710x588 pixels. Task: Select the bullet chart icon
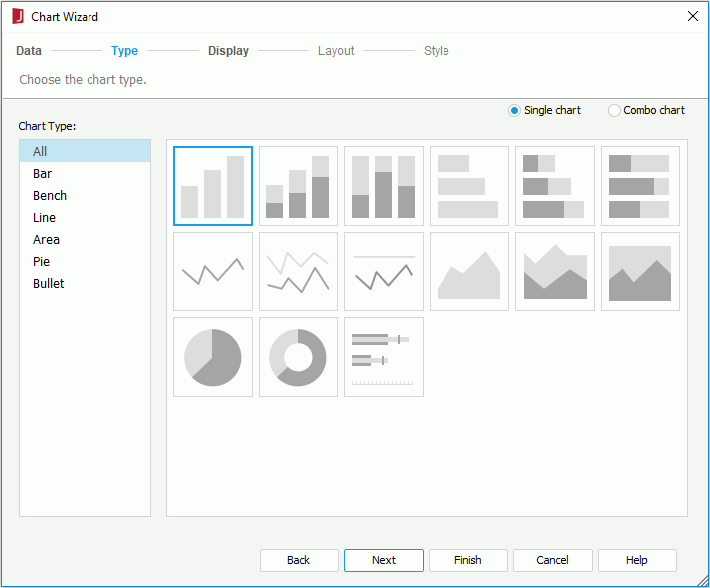coord(384,357)
